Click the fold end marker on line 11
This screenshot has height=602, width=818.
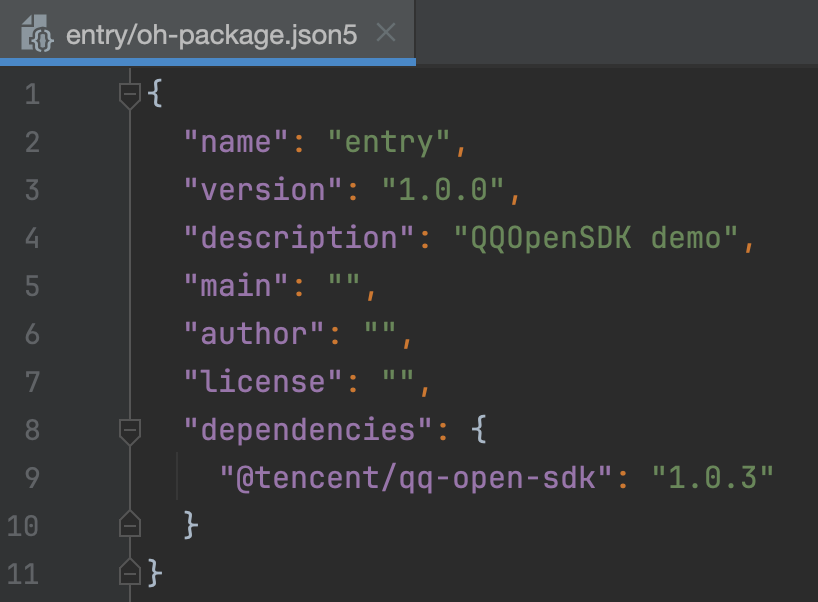pos(129,572)
